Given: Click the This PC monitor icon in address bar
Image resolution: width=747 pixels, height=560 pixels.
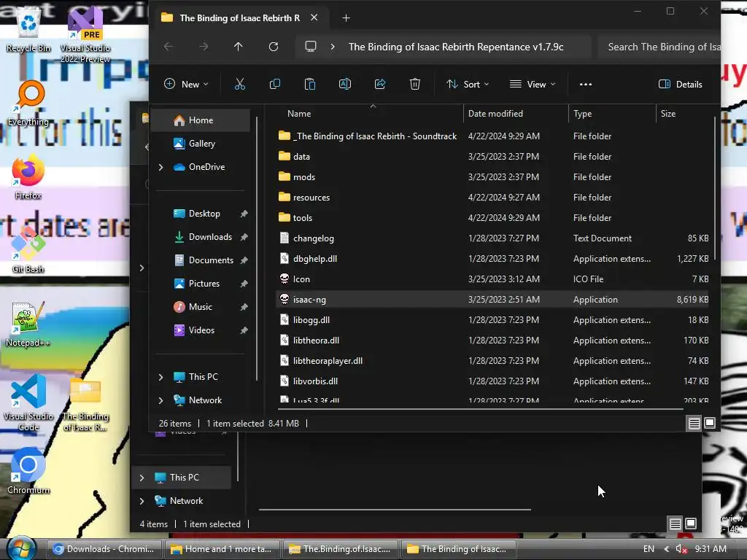Looking at the screenshot, I should [311, 47].
